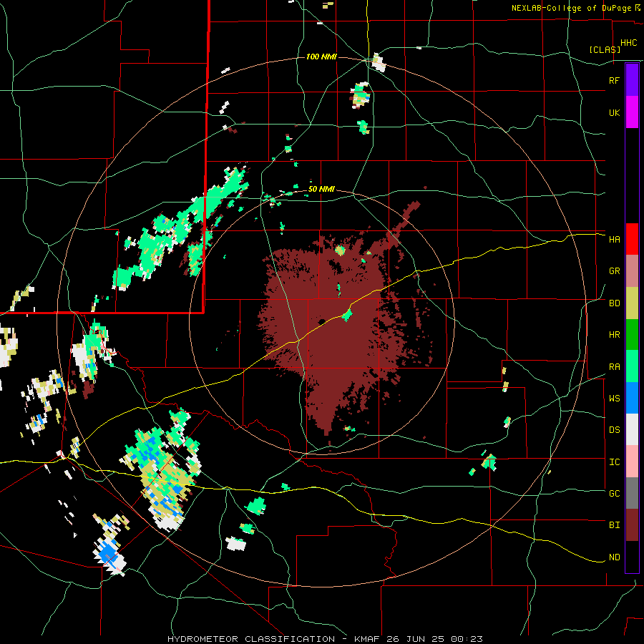The height and width of the screenshot is (644, 644).
Task: Click the HA red legend color swatch
Action: click(x=632, y=239)
